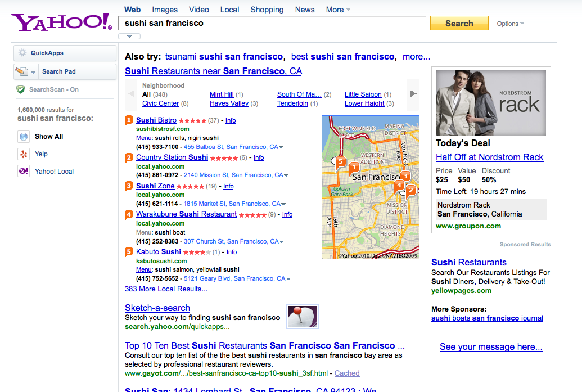Select the Yelp source filter icon

(23, 154)
